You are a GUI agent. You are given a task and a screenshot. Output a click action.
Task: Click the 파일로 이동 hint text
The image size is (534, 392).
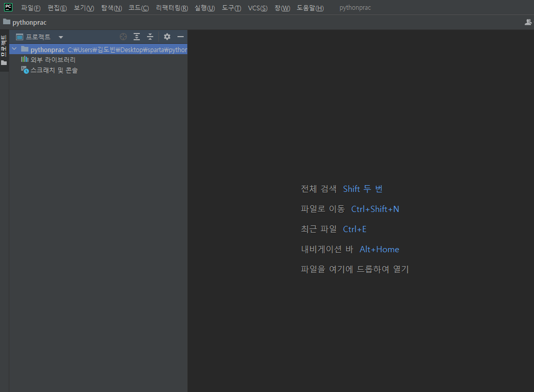point(323,209)
